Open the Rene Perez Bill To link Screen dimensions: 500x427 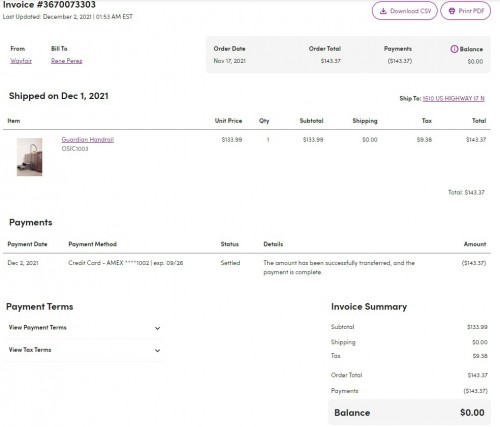[x=67, y=61]
